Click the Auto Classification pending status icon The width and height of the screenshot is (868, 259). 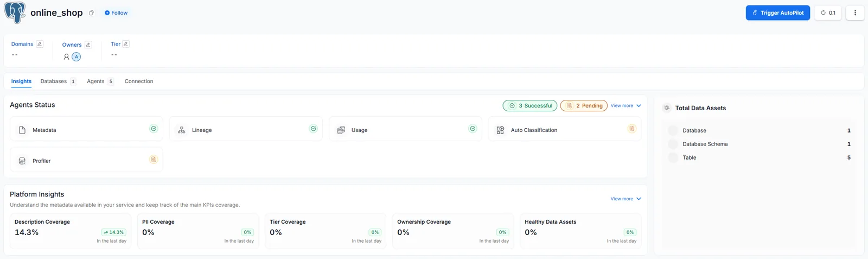coord(631,129)
